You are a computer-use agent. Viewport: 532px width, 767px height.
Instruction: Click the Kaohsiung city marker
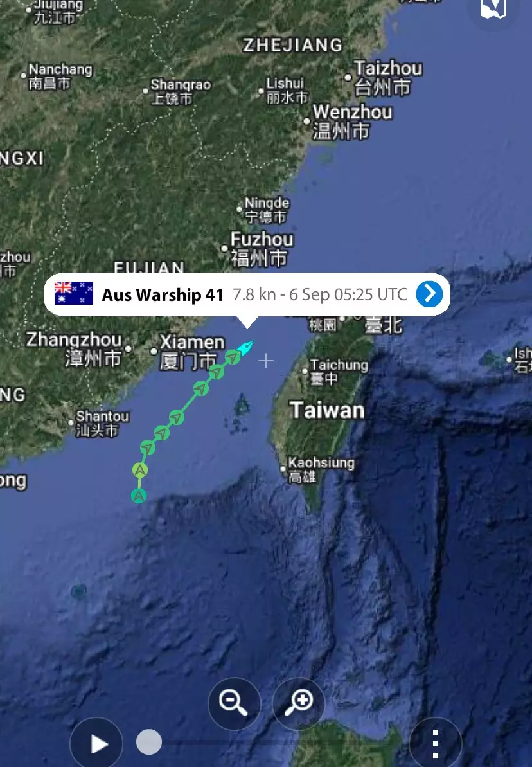point(283,469)
